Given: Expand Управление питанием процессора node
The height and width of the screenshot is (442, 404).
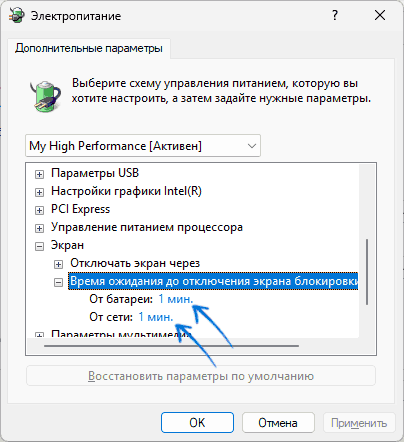Looking at the screenshot, I should (39, 228).
